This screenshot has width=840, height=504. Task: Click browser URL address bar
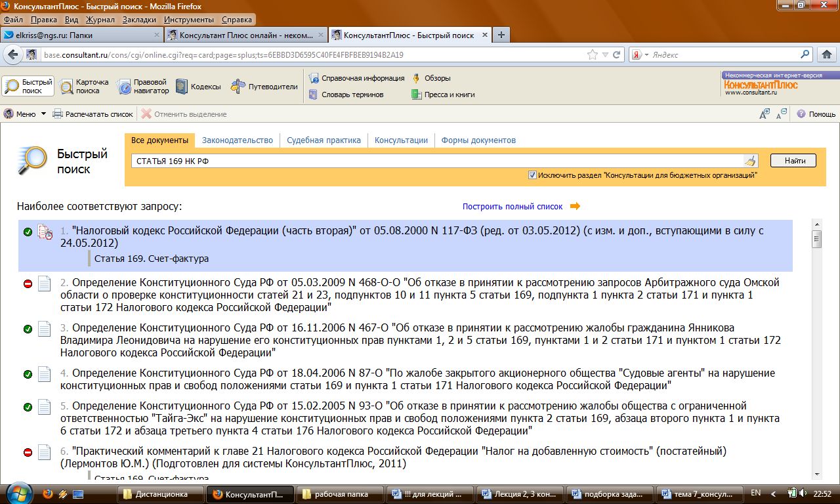pyautogui.click(x=315, y=55)
